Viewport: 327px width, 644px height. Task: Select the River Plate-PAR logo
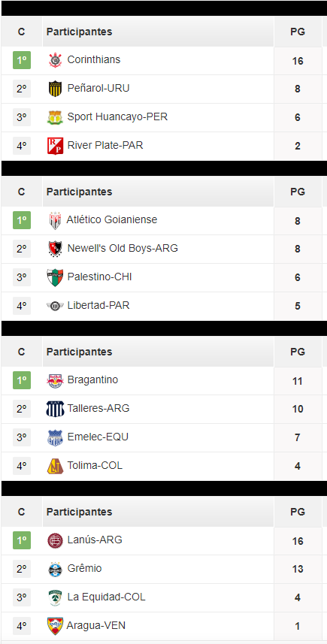click(55, 146)
